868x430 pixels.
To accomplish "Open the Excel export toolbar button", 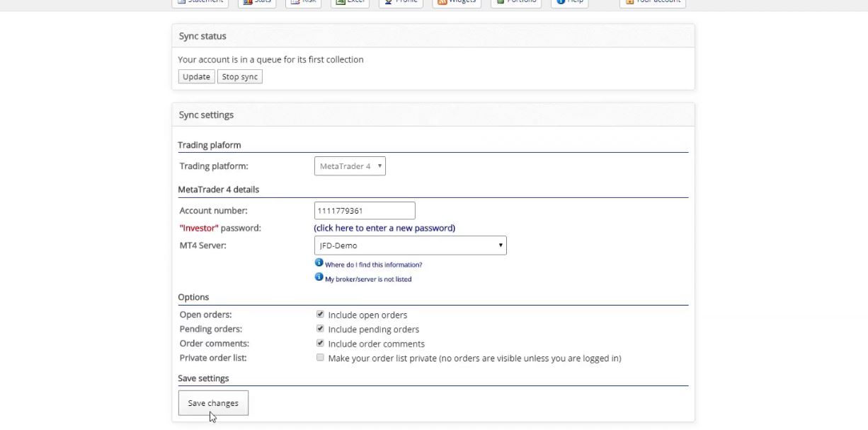I will point(350,2).
